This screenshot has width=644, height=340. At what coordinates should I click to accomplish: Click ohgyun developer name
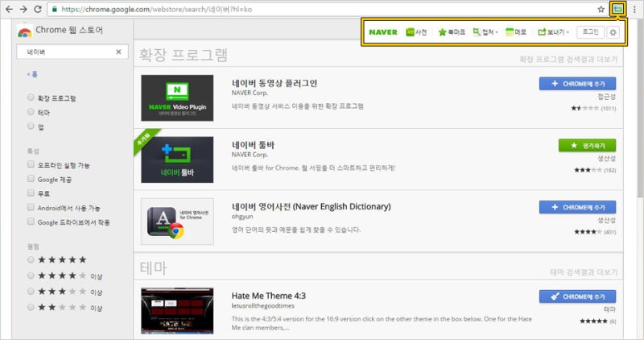(x=242, y=217)
